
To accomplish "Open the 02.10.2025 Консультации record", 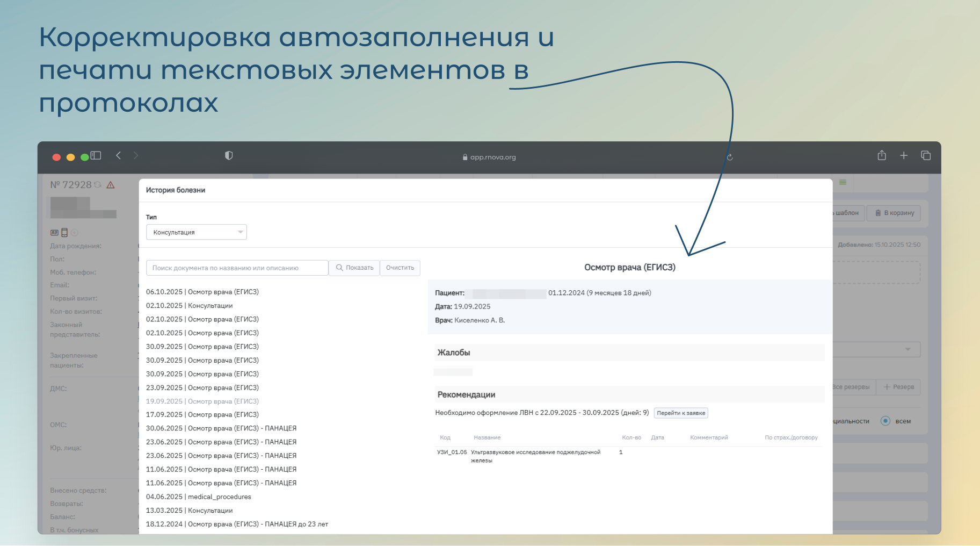I will click(x=189, y=306).
